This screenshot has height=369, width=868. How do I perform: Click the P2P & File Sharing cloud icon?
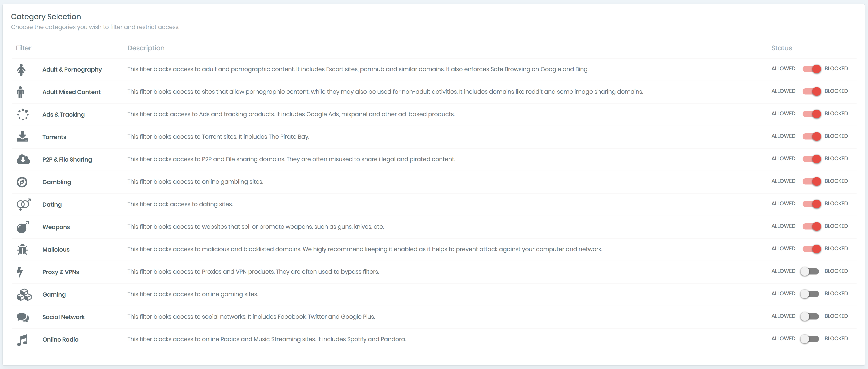[x=23, y=159]
